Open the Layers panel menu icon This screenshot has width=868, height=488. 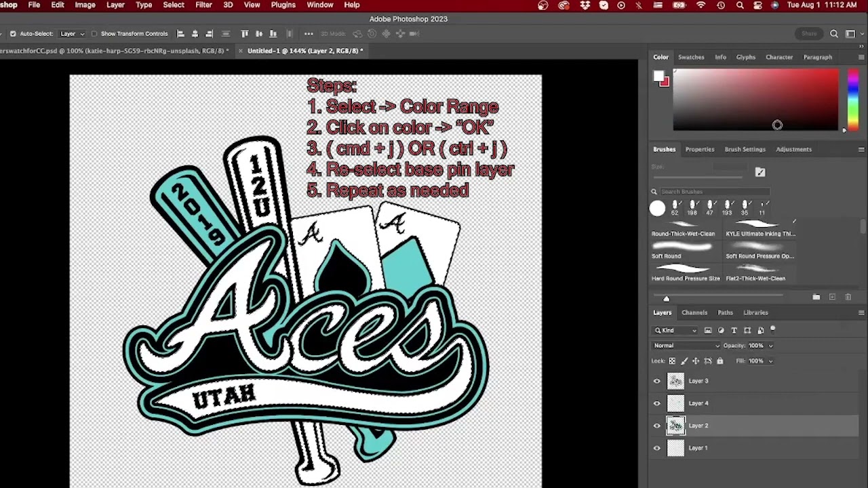861,312
